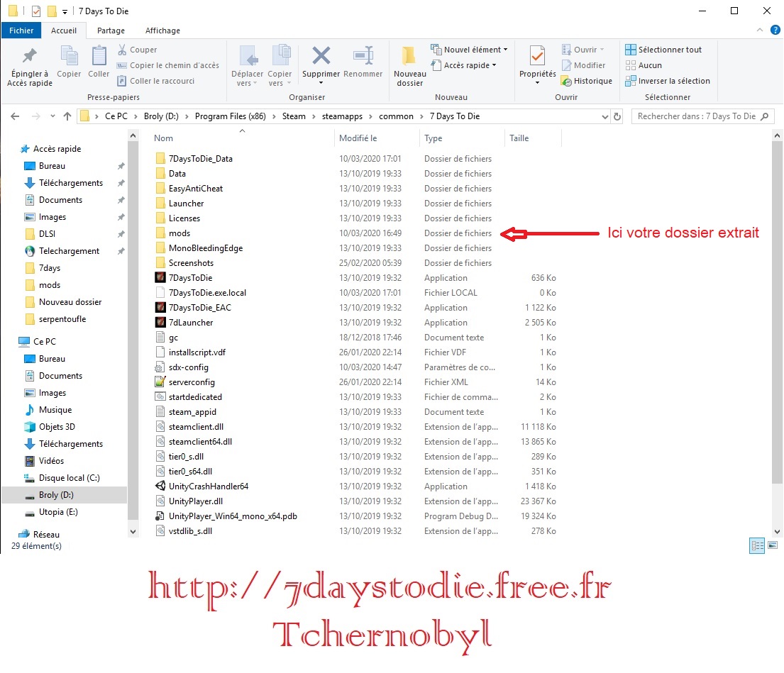This screenshot has width=784, height=673.
Task: Open Telechargement in the navigation pane
Action: pos(69,251)
